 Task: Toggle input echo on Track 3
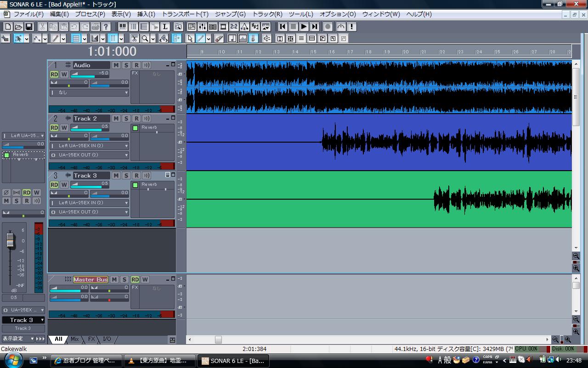click(147, 176)
